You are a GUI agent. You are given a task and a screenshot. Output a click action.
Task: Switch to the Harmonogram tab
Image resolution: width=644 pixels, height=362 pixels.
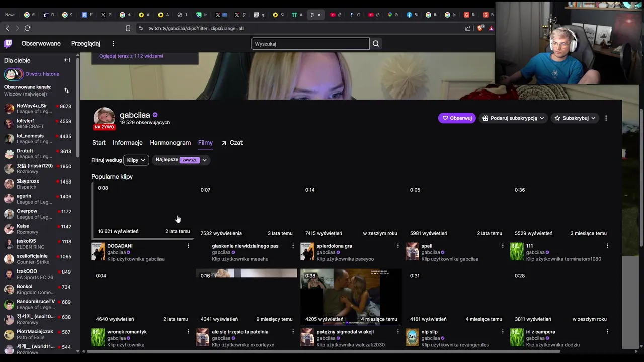[x=170, y=143]
